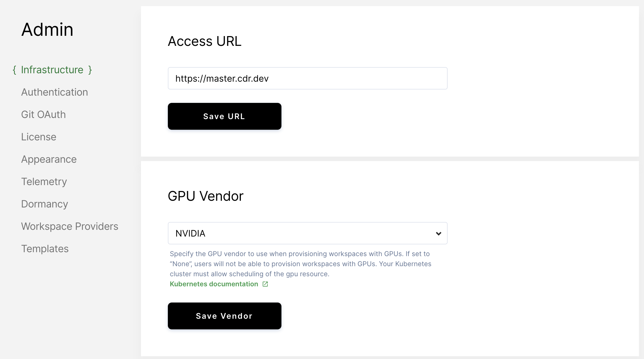Select Telemetry in the sidebar
Image resolution: width=644 pixels, height=359 pixels.
pyautogui.click(x=44, y=182)
